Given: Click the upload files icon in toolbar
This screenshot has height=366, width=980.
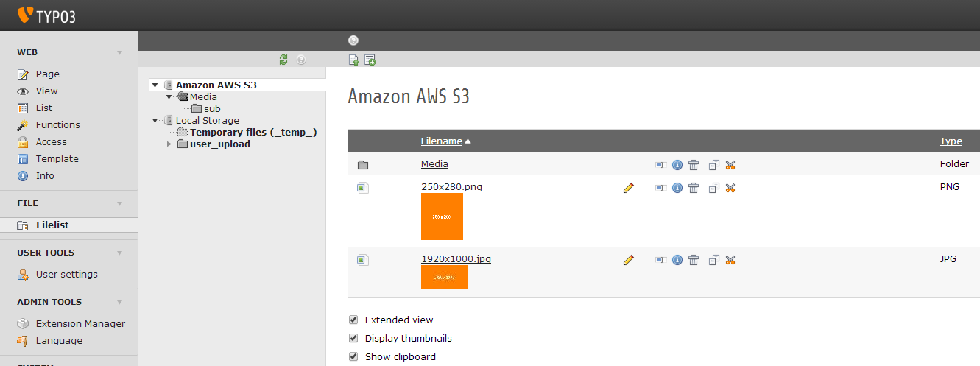Looking at the screenshot, I should [x=354, y=60].
